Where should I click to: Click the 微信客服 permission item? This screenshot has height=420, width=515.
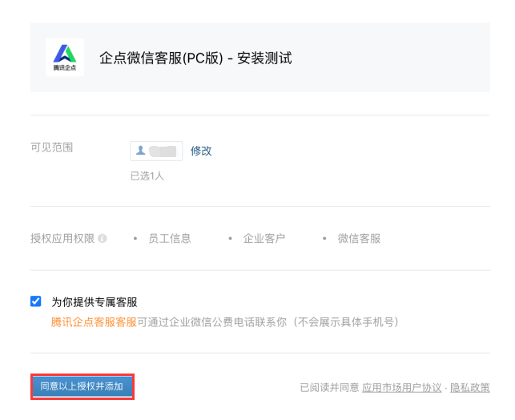pyautogui.click(x=359, y=238)
